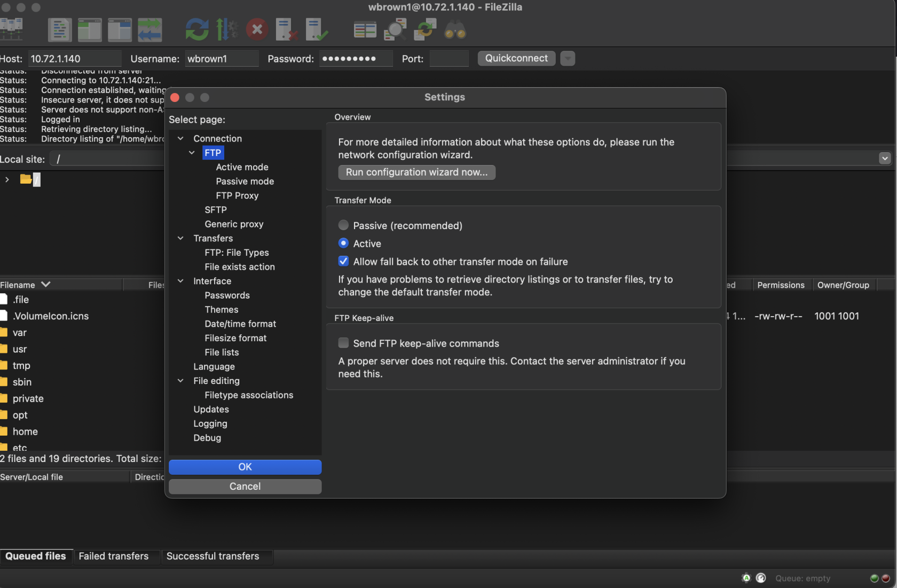The width and height of the screenshot is (897, 588).
Task: Toggle synchronized browsing icon
Action: click(425, 30)
